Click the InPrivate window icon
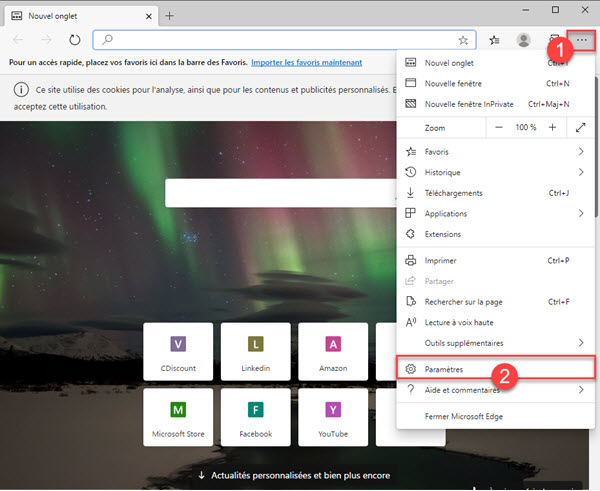The width and height of the screenshot is (600, 491). [x=411, y=104]
